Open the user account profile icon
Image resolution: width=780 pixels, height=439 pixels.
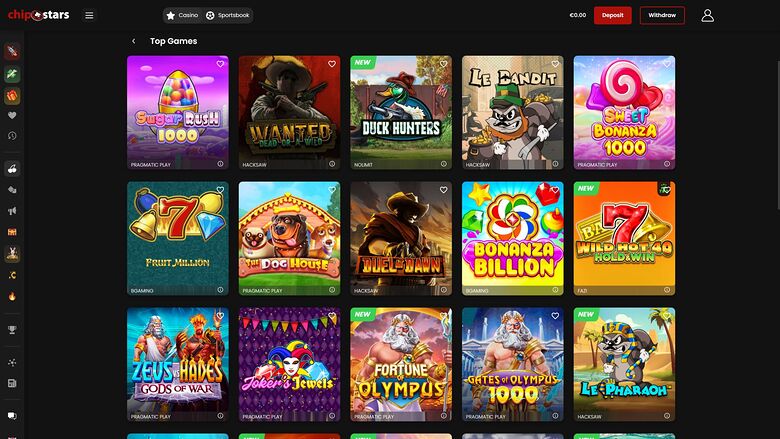(707, 15)
